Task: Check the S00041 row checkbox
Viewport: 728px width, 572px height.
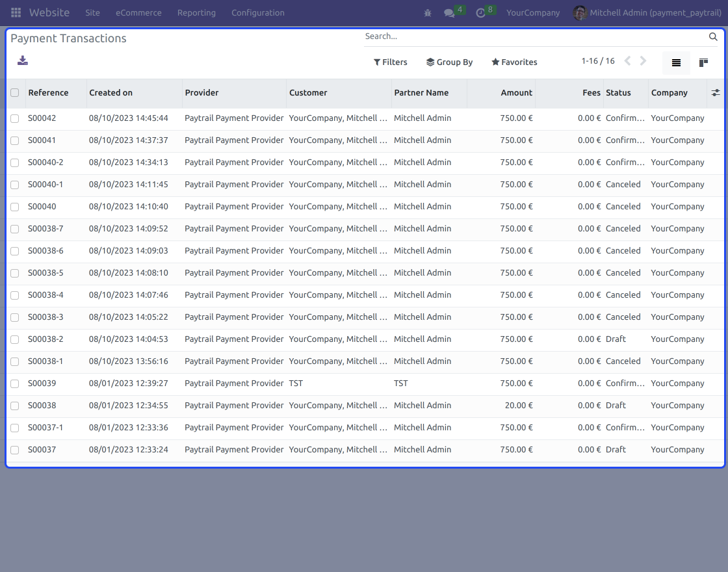Action: pyautogui.click(x=15, y=140)
